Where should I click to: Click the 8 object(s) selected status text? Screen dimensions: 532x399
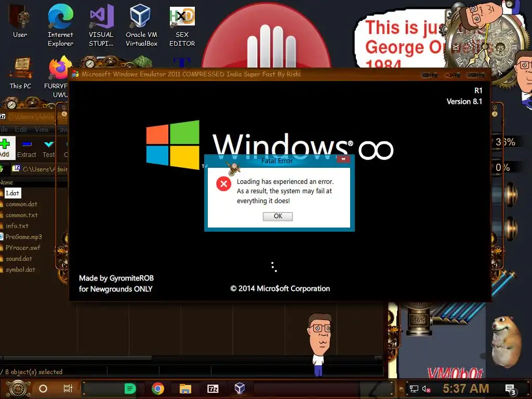(x=34, y=372)
